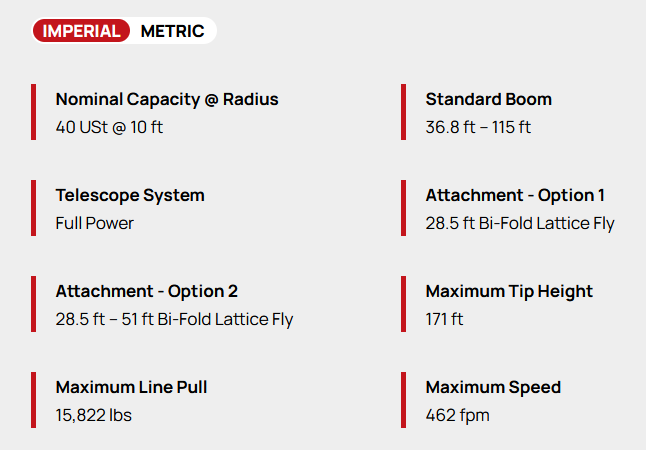This screenshot has width=646, height=450.
Task: Select the Imperial units option
Action: pos(82,31)
